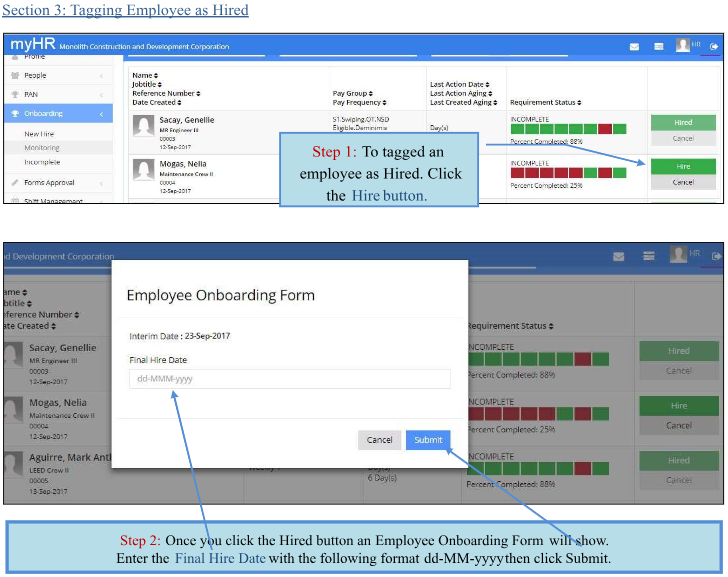
Task: Click Hired button for Sacay in top table
Action: pyautogui.click(x=683, y=123)
